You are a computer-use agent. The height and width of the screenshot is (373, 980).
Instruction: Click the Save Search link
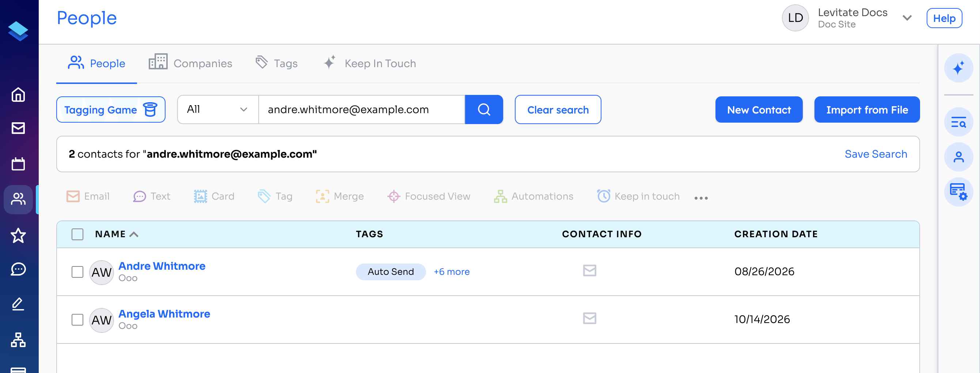(876, 154)
